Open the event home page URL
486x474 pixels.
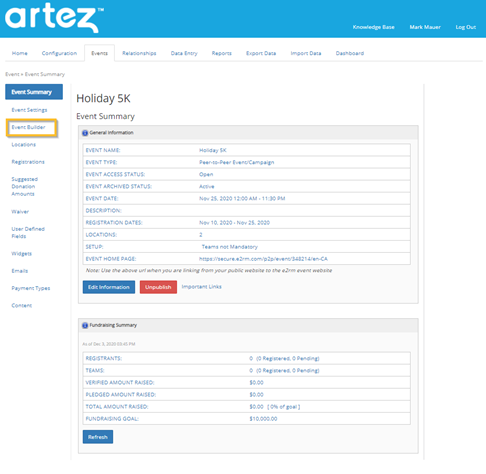pyautogui.click(x=263, y=259)
